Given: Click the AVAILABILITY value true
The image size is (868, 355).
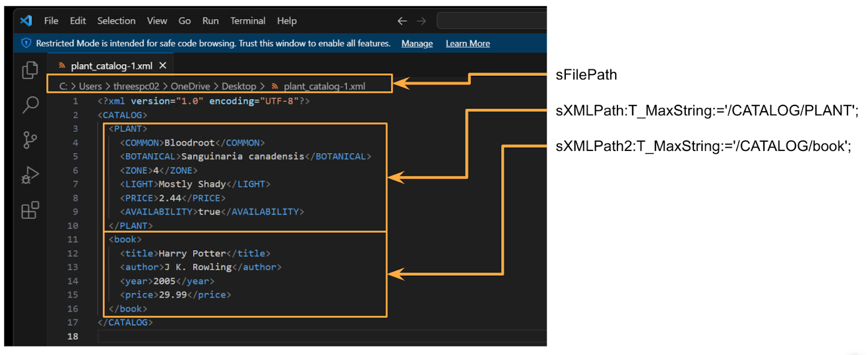Looking at the screenshot, I should coord(209,212).
